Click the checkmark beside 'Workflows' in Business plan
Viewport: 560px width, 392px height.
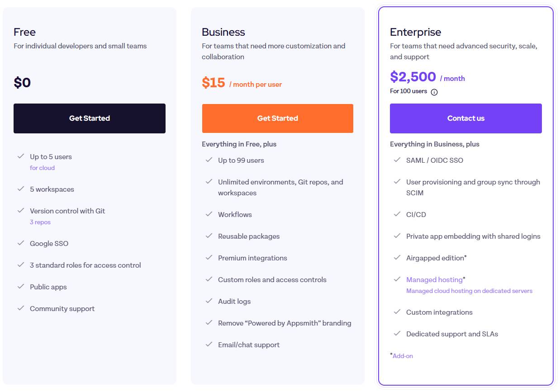click(x=209, y=214)
